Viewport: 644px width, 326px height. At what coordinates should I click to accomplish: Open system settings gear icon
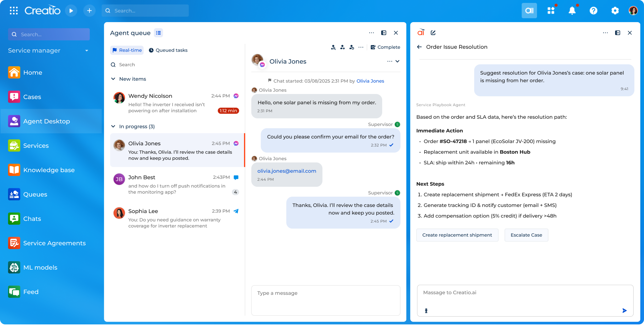click(x=615, y=11)
